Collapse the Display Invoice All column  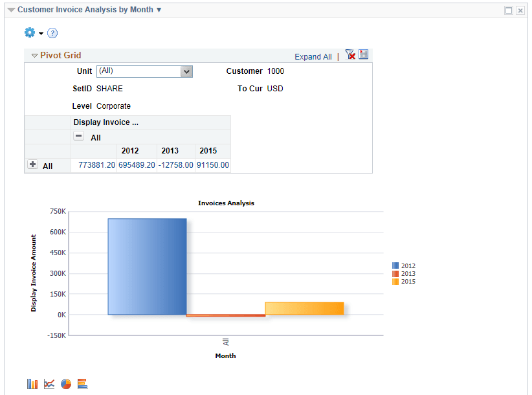(79, 137)
